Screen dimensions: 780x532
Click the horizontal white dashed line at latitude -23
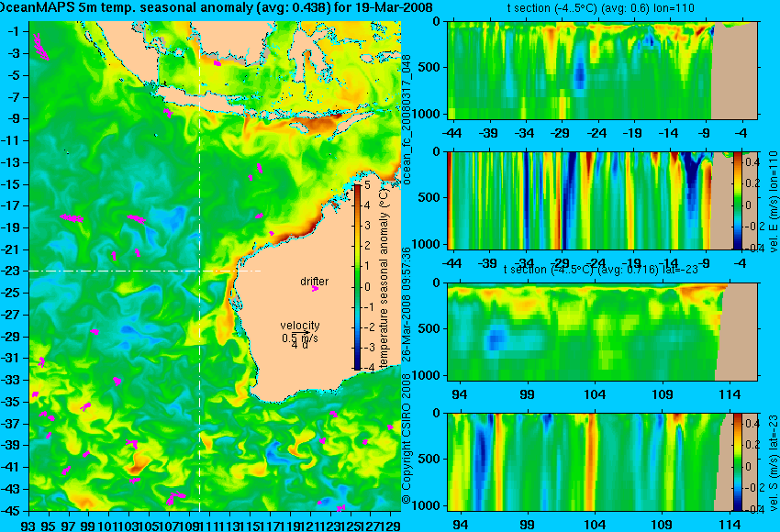click(x=145, y=271)
